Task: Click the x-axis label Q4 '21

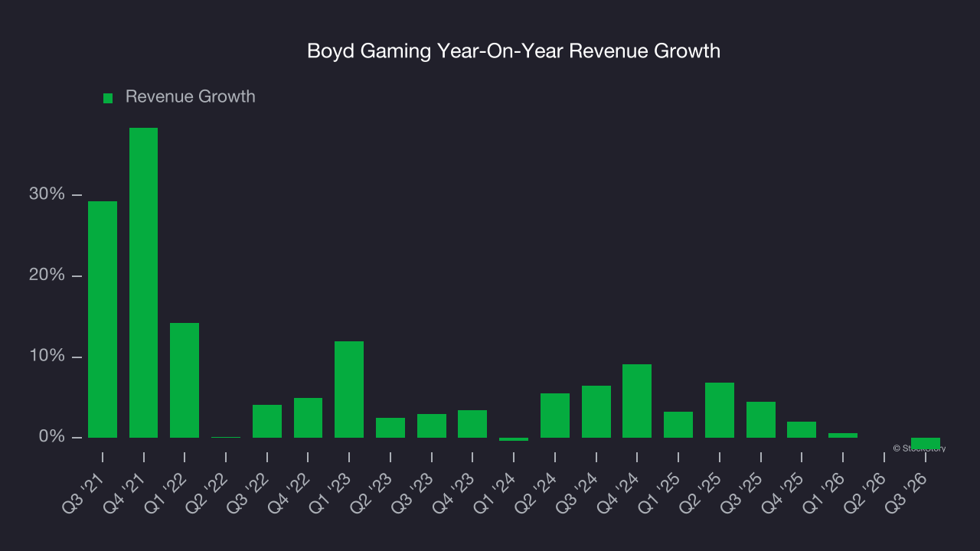Action: 124,494
